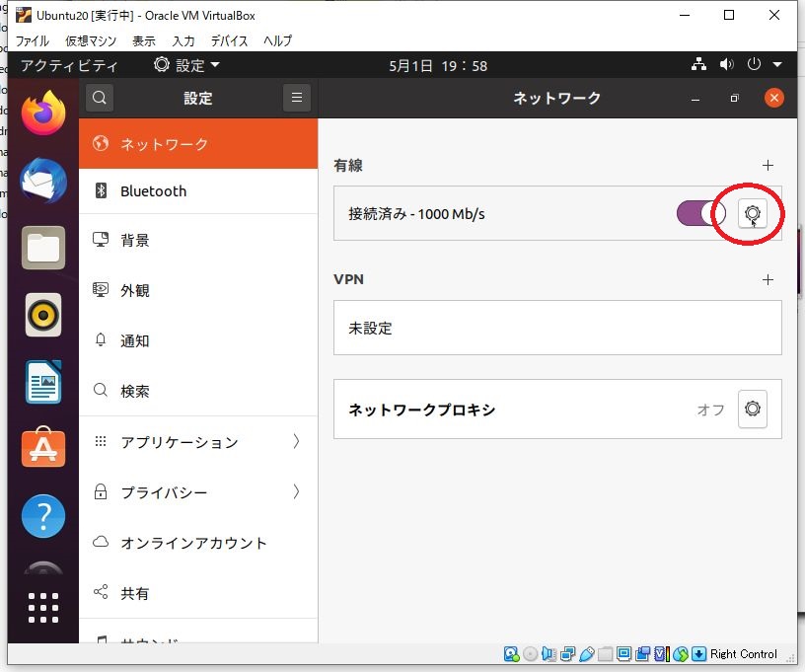This screenshot has width=805, height=672.
Task: Select ネットワーク in settings sidebar
Action: pos(198,143)
